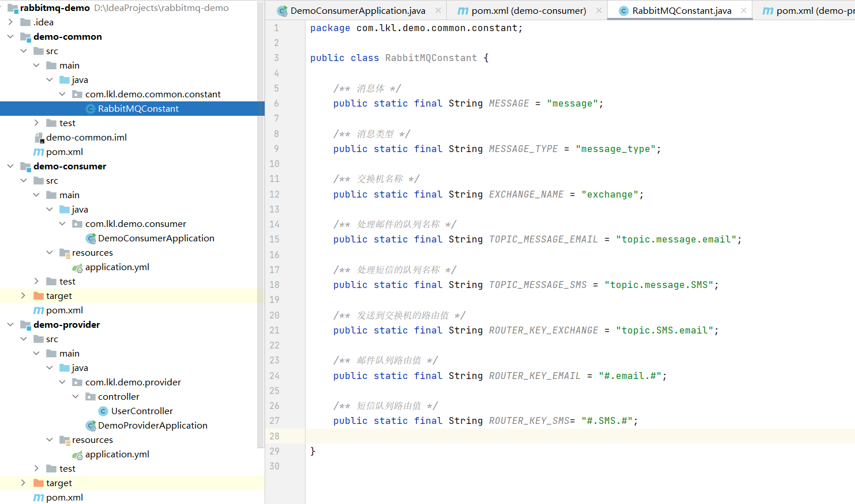855x504 pixels.
Task: Click the EXCHANGE_NAME constant name
Action: 526,195
